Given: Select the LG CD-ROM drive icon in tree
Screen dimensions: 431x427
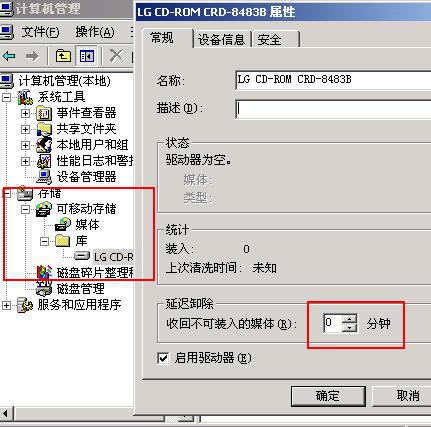Looking at the screenshot, I should 82,256.
